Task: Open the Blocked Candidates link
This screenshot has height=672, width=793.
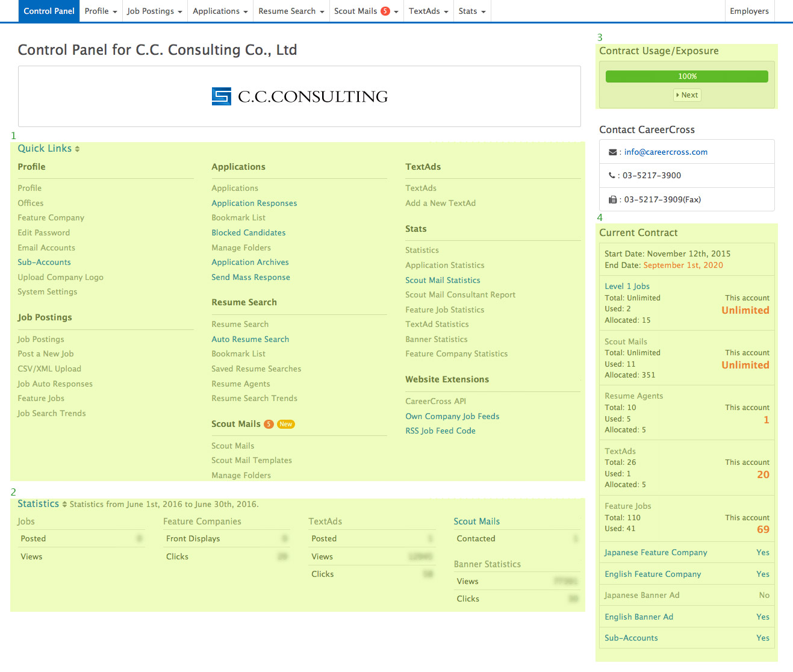Action: [248, 233]
